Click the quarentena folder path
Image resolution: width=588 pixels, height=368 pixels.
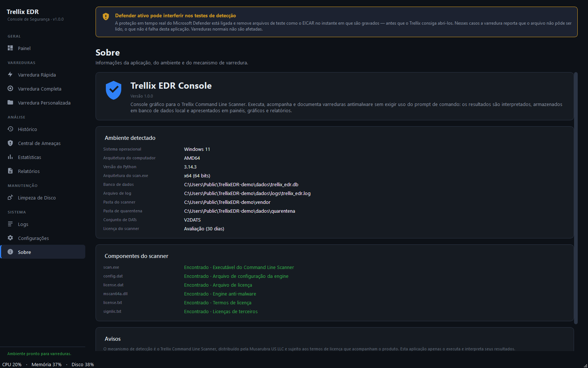point(240,211)
